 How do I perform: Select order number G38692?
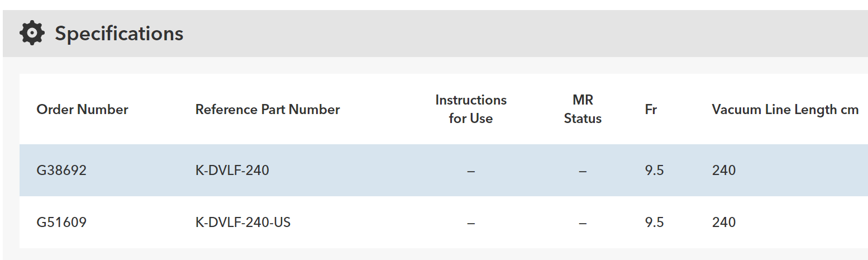tap(61, 171)
